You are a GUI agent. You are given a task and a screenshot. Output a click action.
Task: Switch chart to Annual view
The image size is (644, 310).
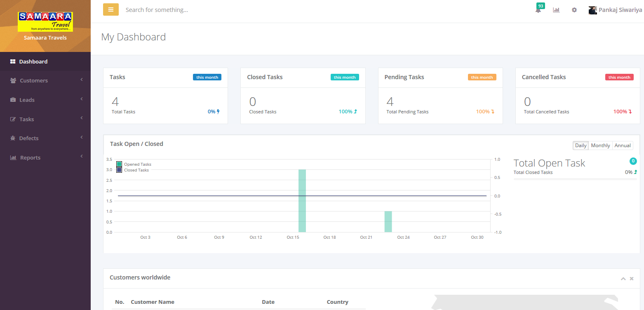click(x=623, y=146)
